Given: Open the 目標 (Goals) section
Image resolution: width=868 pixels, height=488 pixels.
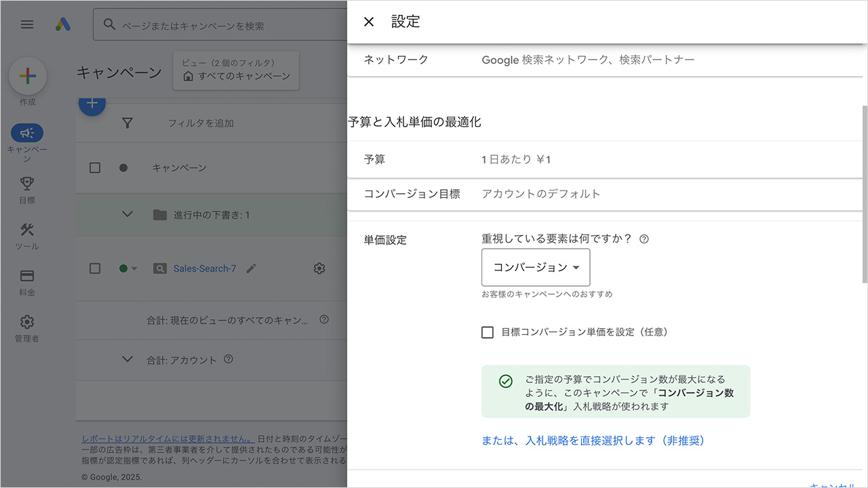Looking at the screenshot, I should click(27, 184).
